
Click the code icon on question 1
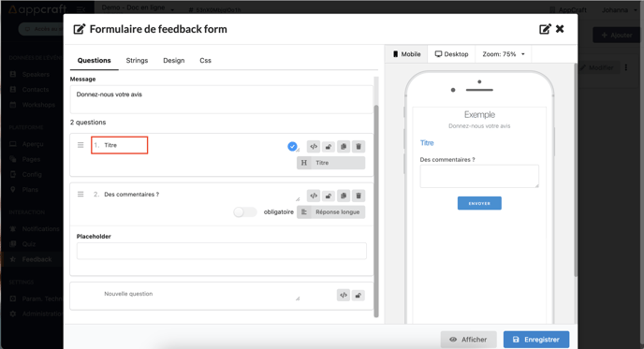click(314, 147)
